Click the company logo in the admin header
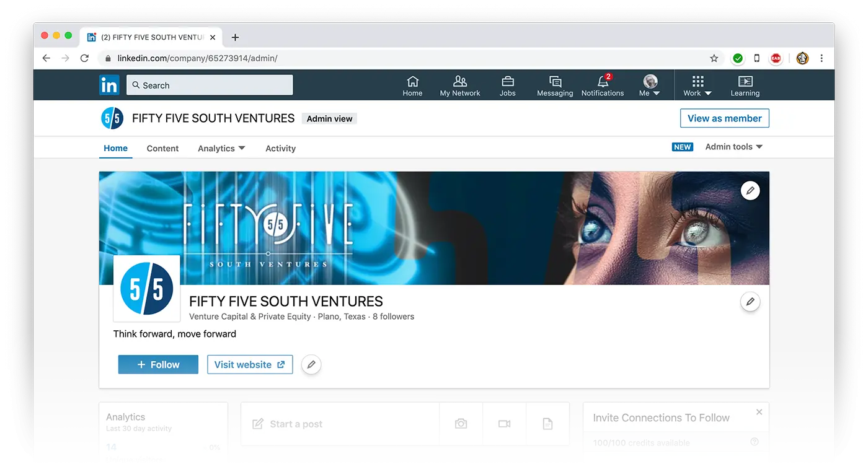The height and width of the screenshot is (464, 868). click(x=112, y=118)
